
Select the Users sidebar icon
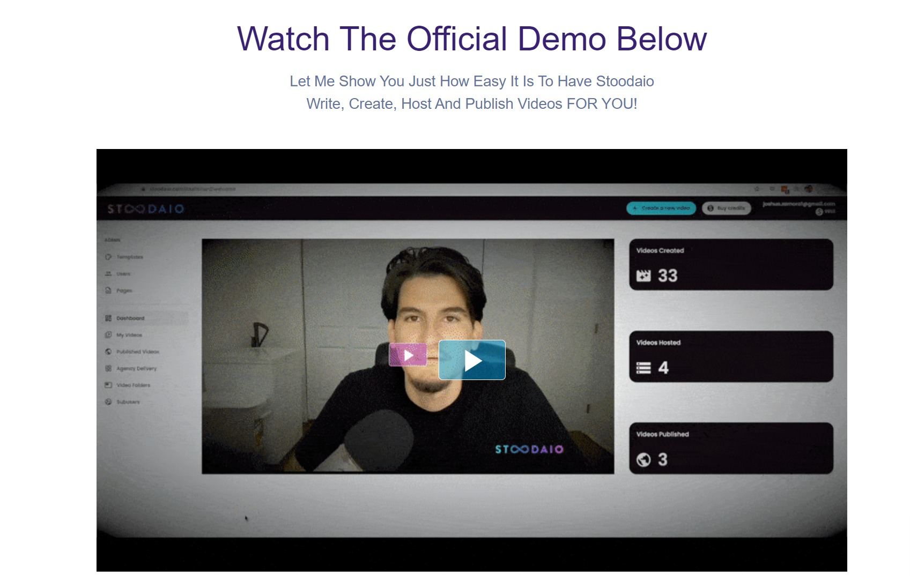tap(108, 274)
